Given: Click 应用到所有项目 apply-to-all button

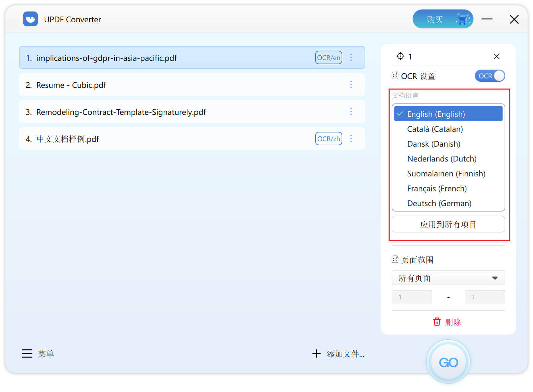Looking at the screenshot, I should (x=448, y=224).
